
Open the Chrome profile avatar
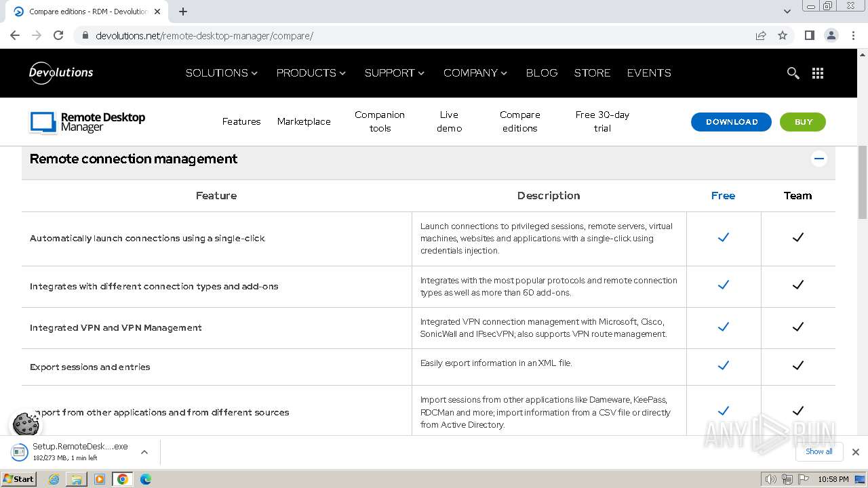pyautogui.click(x=831, y=35)
